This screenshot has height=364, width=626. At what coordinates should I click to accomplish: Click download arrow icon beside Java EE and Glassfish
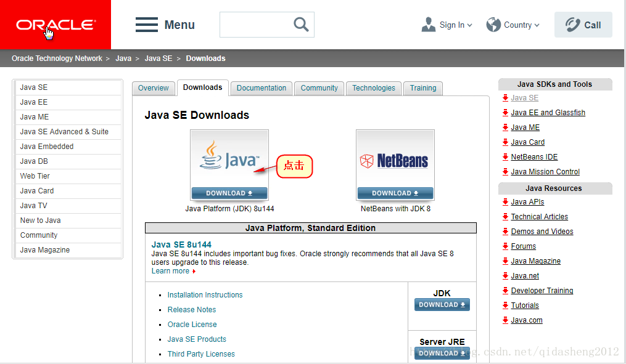(x=506, y=113)
